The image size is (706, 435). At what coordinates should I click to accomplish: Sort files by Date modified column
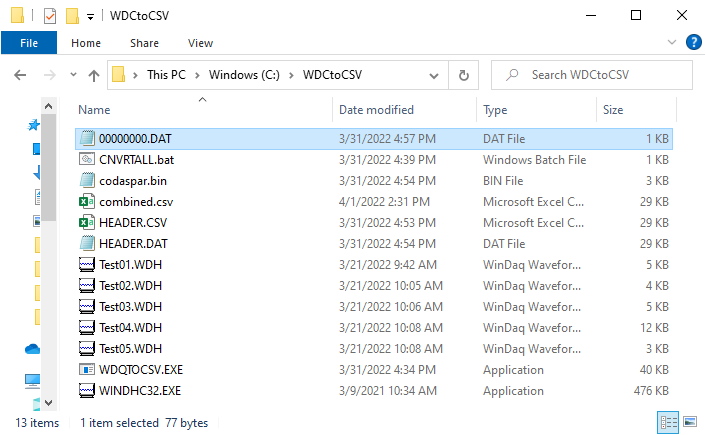point(376,110)
